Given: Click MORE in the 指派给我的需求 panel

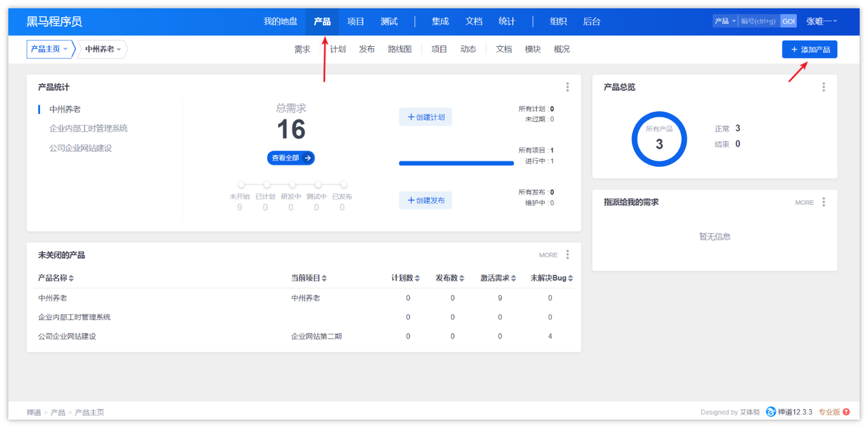Looking at the screenshot, I should coord(804,203).
